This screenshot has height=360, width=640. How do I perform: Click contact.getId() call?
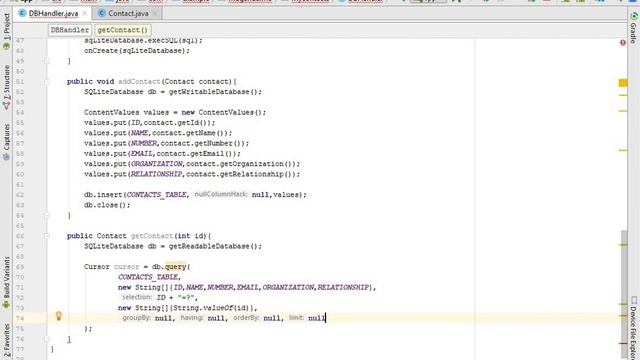(177, 122)
